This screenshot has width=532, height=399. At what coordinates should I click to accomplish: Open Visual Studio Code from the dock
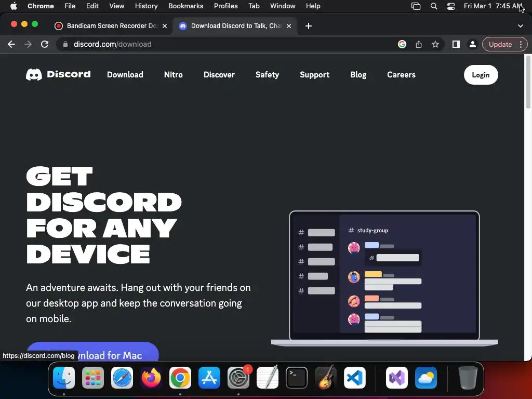point(355,378)
